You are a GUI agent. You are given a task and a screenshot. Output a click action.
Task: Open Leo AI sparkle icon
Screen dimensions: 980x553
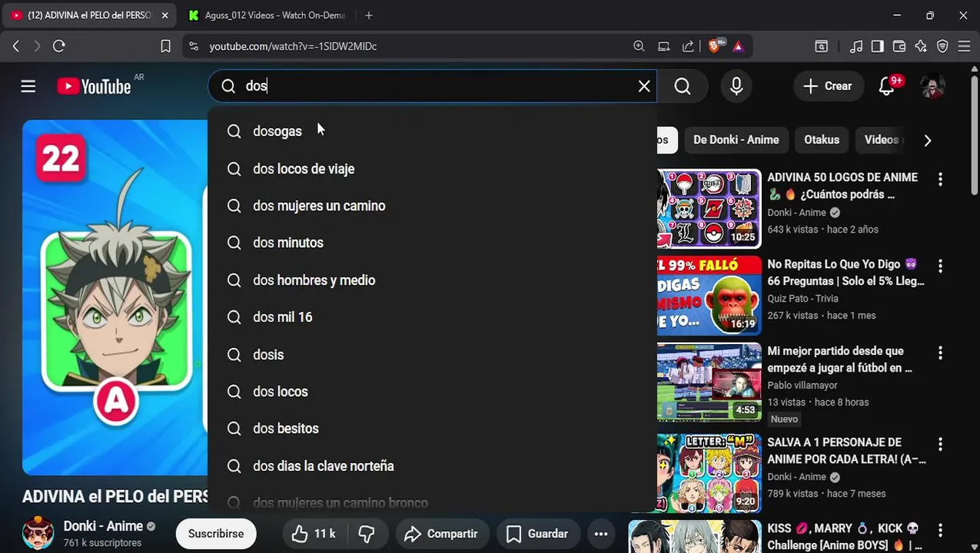coord(921,46)
